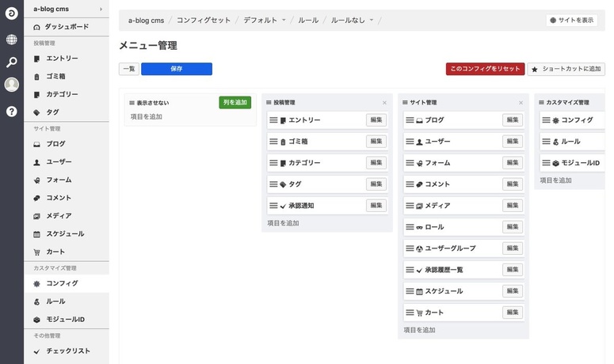Click the a-blog cms logo icon

(x=11, y=14)
